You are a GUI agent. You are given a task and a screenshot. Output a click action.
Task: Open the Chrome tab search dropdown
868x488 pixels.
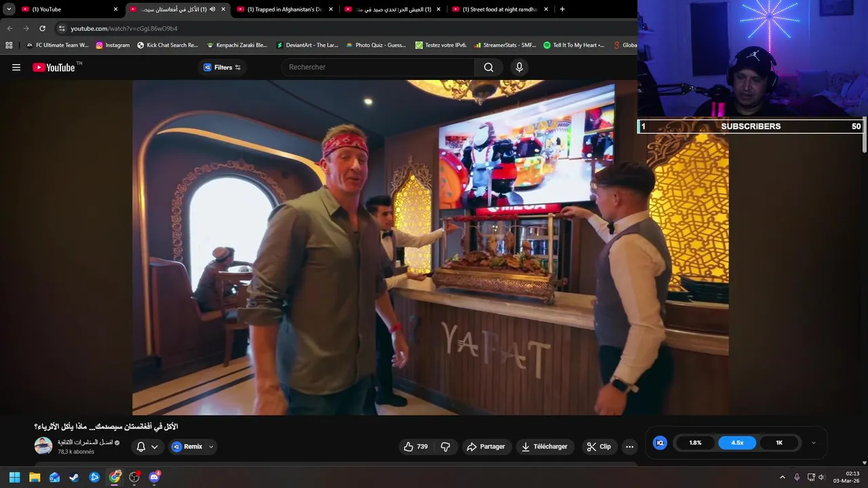(x=9, y=9)
